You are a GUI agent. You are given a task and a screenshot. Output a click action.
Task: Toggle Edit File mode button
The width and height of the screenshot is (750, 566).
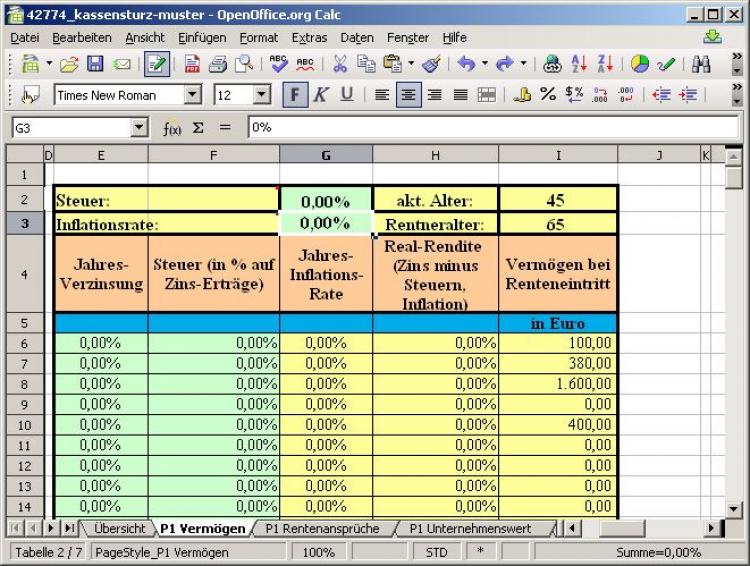(156, 64)
